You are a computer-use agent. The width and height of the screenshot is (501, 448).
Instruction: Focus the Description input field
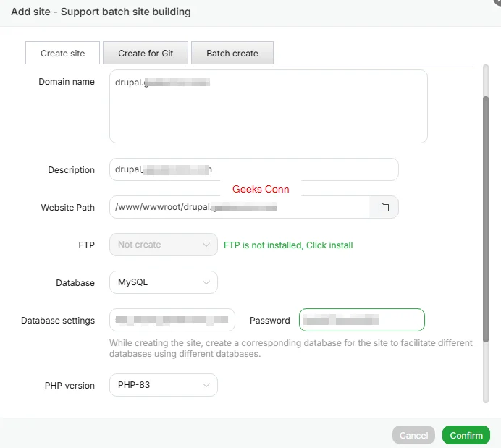click(254, 169)
